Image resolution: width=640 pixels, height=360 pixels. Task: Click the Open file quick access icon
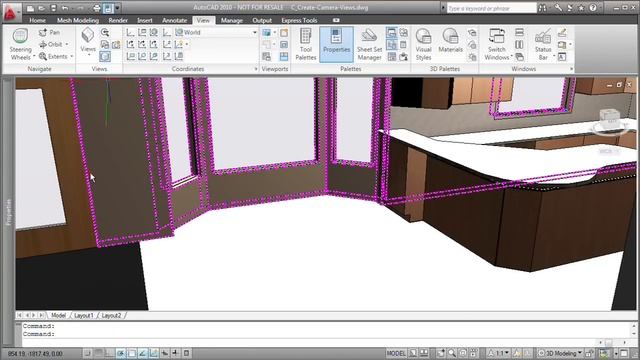[42, 8]
